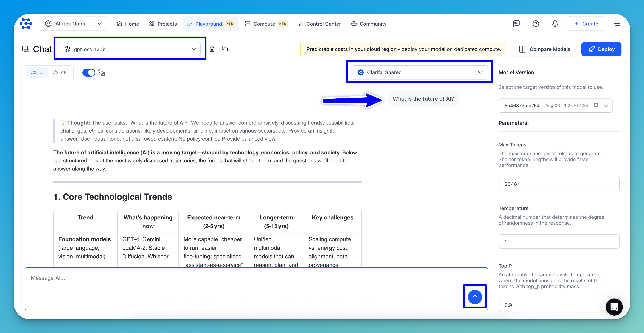
Task: Expand the model version dropdown chevron
Action: [x=606, y=106]
